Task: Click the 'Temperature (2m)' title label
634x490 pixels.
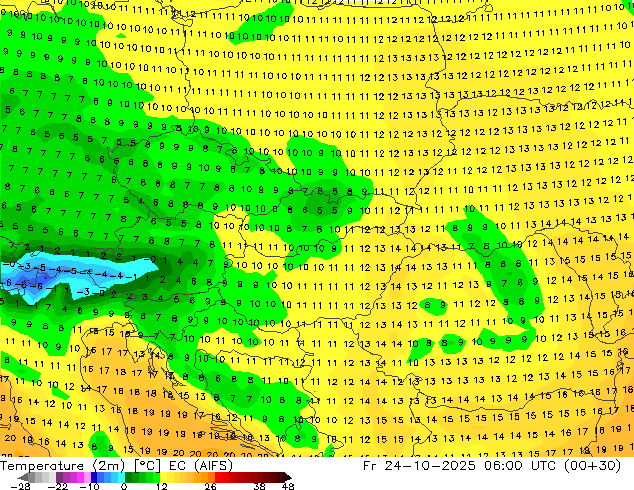Action: click(63, 466)
